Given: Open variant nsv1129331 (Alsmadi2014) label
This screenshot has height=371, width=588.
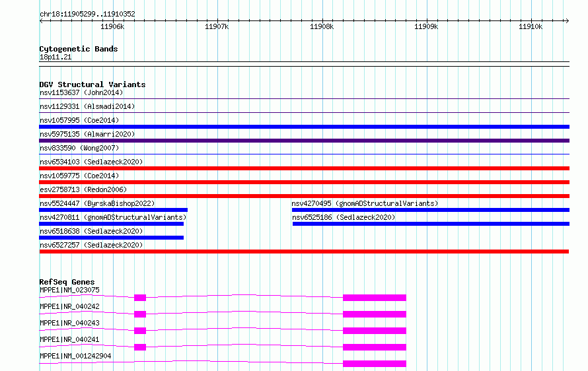Looking at the screenshot, I should [87, 106].
